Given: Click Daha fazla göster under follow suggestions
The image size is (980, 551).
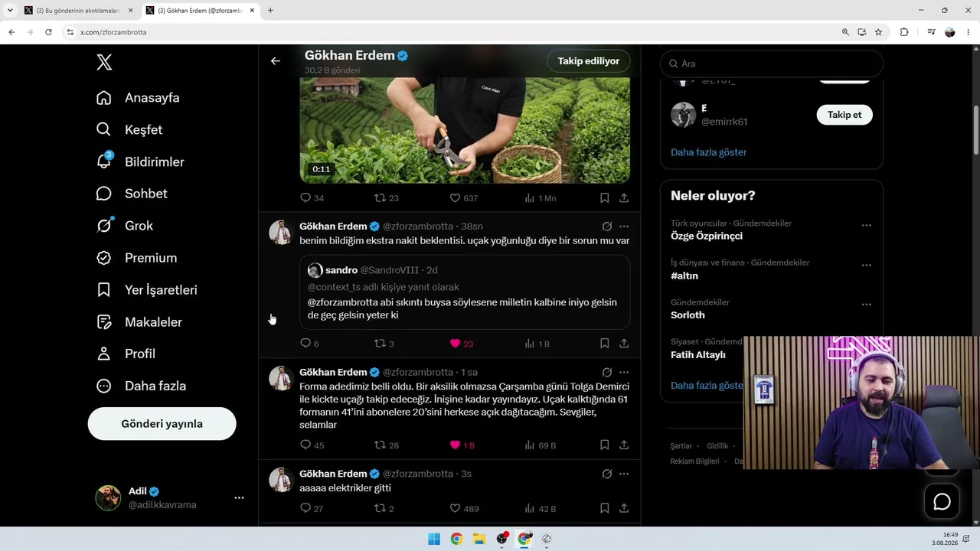Looking at the screenshot, I should pos(709,152).
